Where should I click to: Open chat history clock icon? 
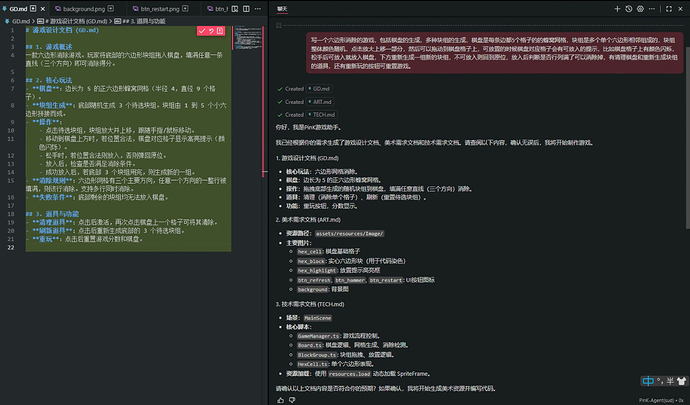[x=628, y=9]
